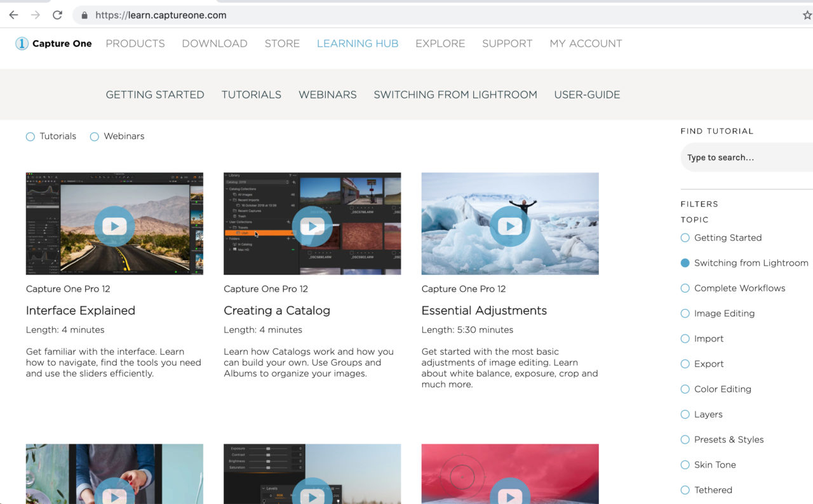This screenshot has width=813, height=504.
Task: Play the Creating a Catalog video
Action: tap(312, 226)
